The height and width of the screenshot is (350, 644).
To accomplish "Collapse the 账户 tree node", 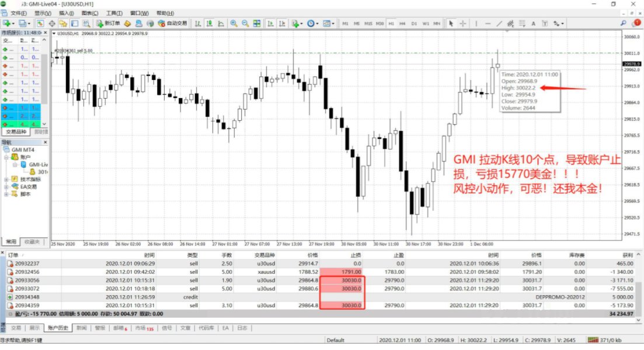I will click(x=6, y=157).
